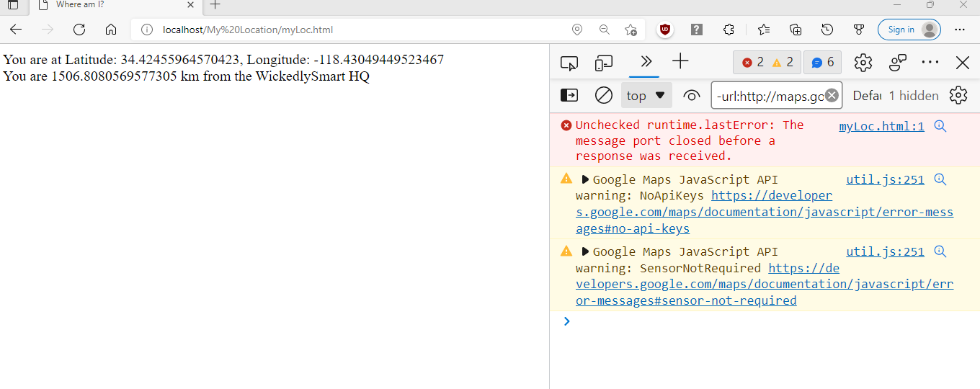Create a live expression with eye icon
The width and height of the screenshot is (980, 389).
(x=692, y=95)
